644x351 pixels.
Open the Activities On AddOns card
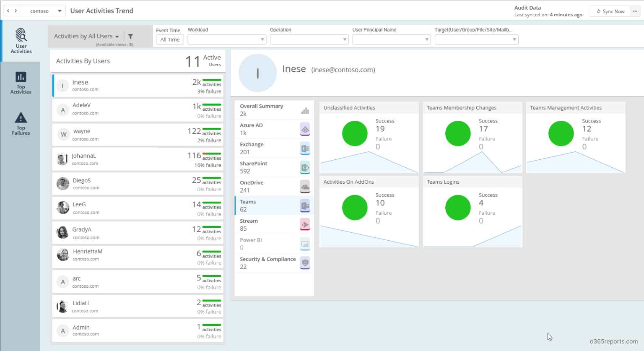369,211
